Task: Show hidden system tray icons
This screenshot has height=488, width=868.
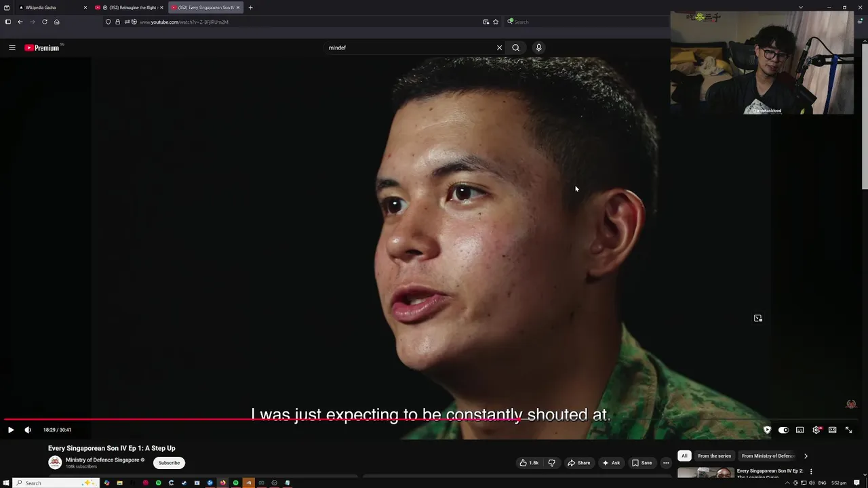Action: pos(787,483)
